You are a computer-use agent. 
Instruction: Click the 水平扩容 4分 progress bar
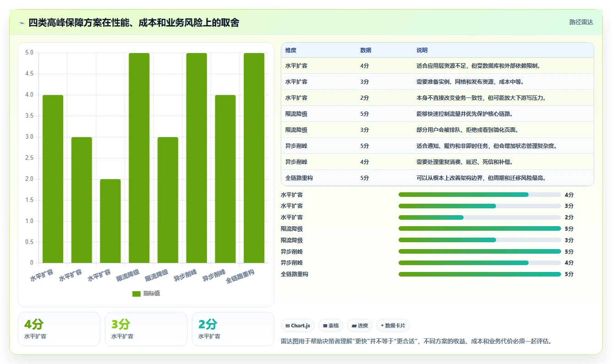480,195
